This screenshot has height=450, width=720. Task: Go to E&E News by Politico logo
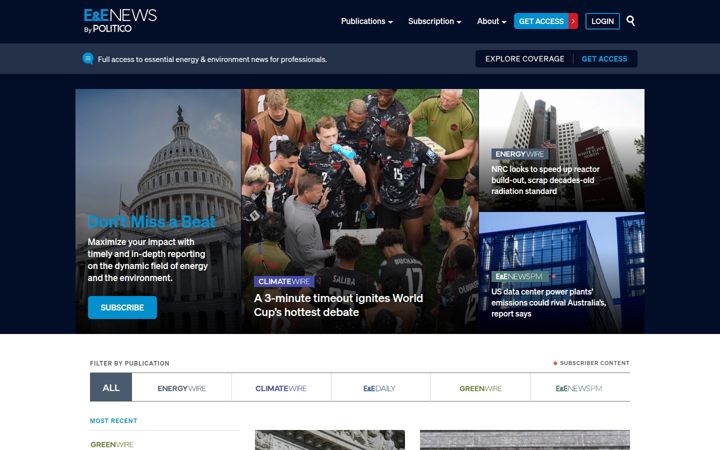120,21
